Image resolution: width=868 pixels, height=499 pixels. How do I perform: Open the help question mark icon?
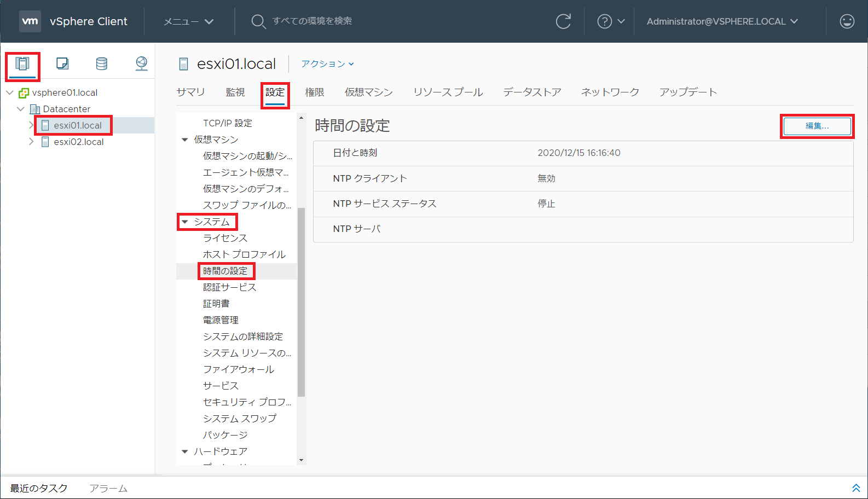tap(604, 21)
